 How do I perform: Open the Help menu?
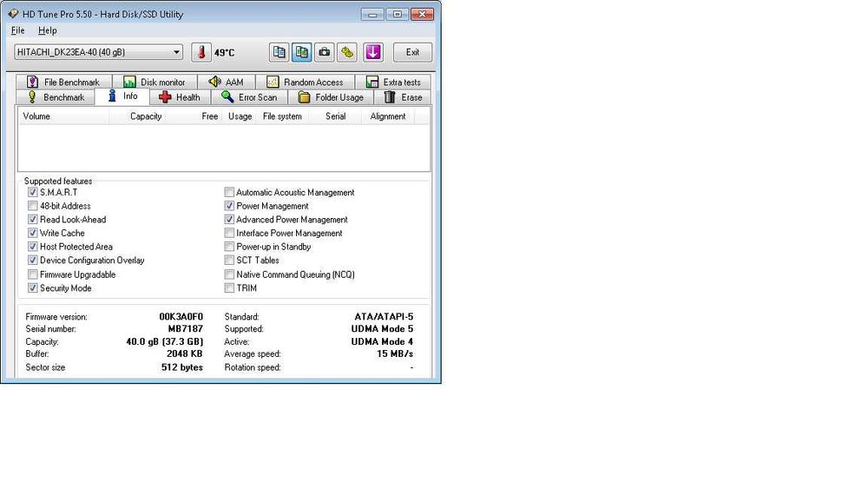[47, 30]
